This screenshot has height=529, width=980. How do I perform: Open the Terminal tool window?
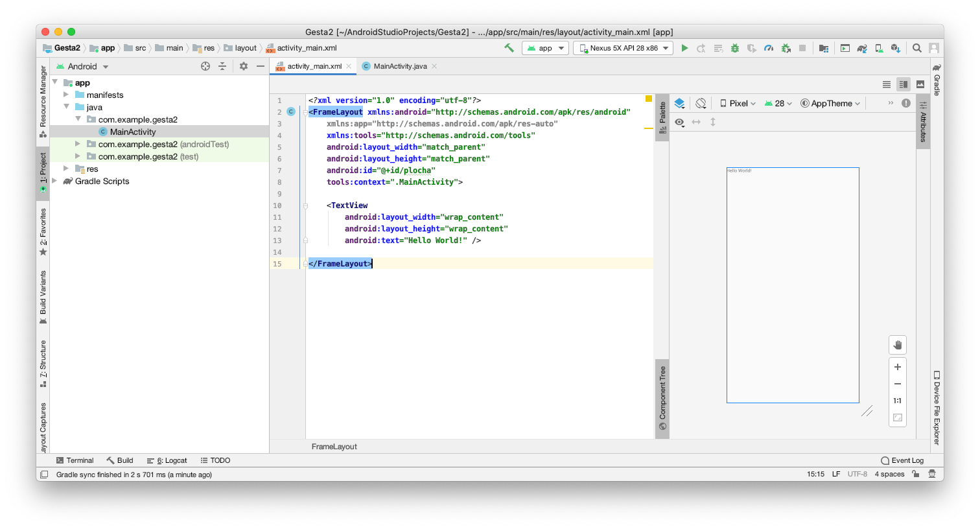(75, 460)
